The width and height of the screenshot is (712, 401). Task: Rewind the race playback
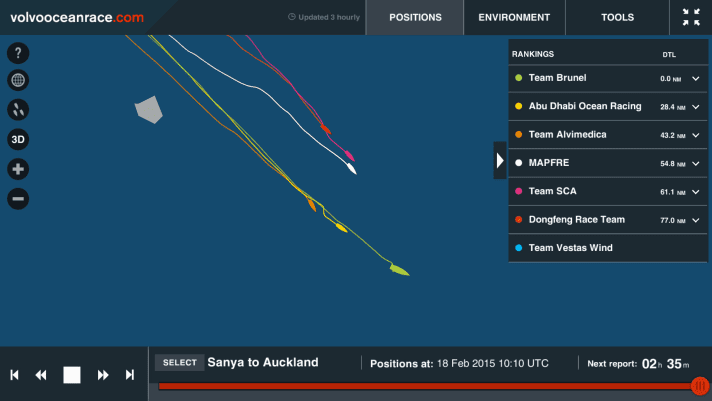(41, 375)
